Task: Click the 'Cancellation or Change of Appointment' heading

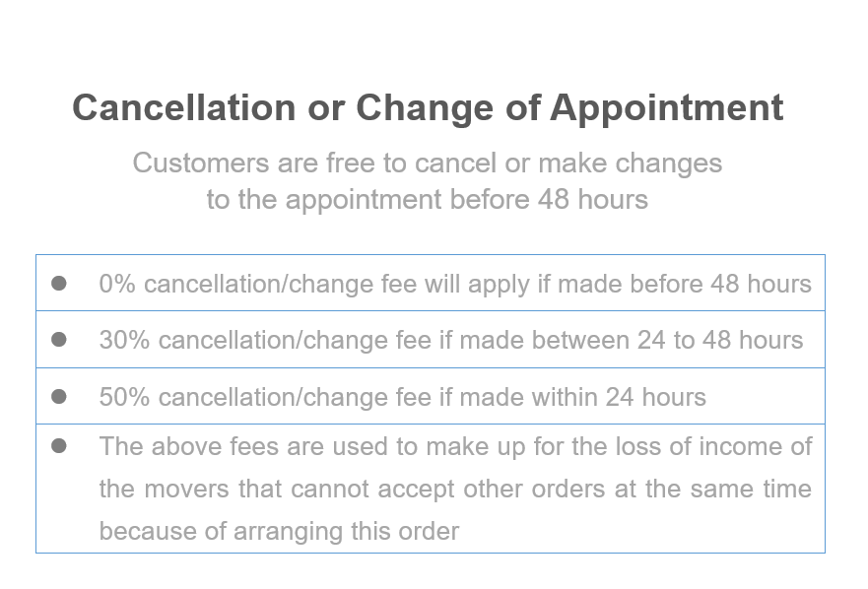Action: 428,107
